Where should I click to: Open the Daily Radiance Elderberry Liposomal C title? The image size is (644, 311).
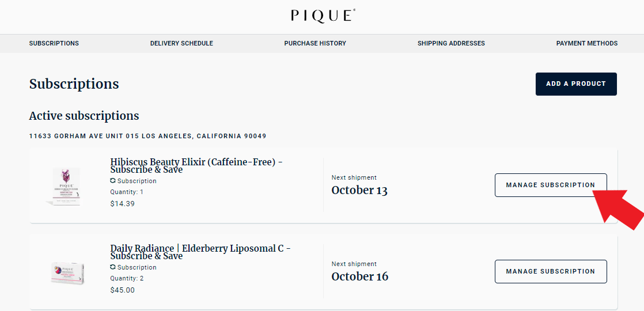pos(200,252)
